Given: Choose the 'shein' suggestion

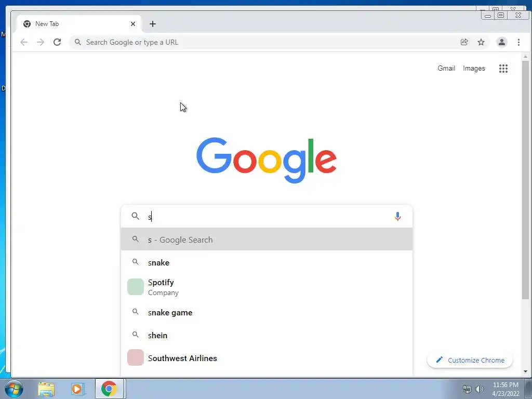Looking at the screenshot, I should [x=267, y=335].
